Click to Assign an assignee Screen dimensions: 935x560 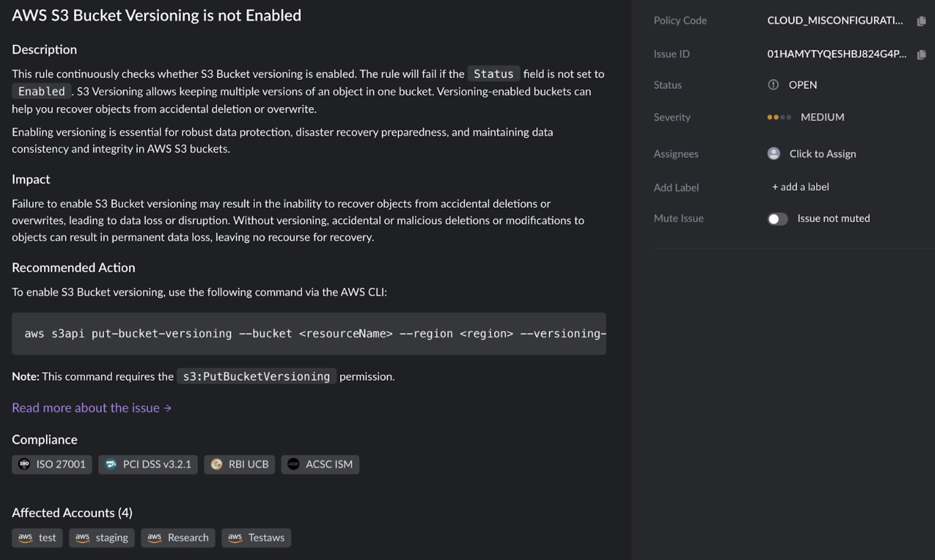pyautogui.click(x=822, y=154)
